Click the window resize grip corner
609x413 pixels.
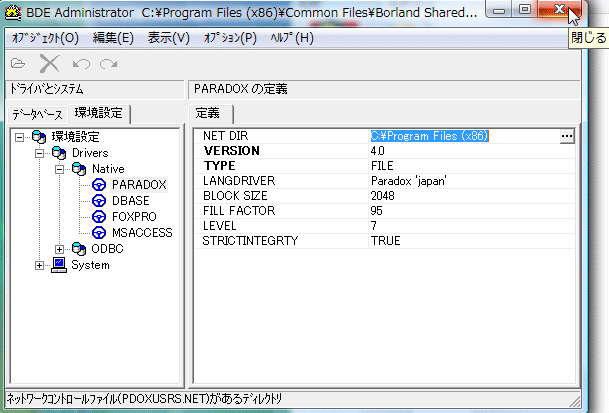(x=574, y=401)
